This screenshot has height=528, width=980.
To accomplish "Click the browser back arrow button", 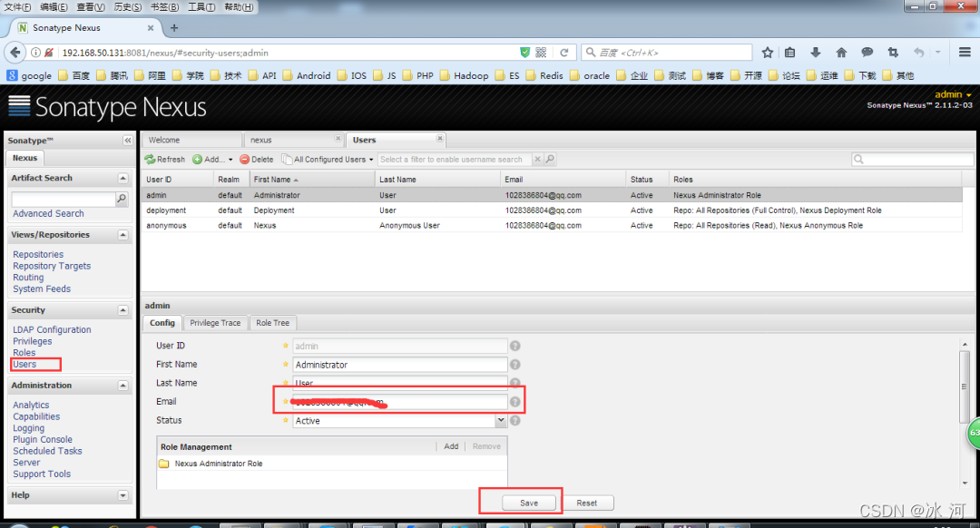I will 15,53.
